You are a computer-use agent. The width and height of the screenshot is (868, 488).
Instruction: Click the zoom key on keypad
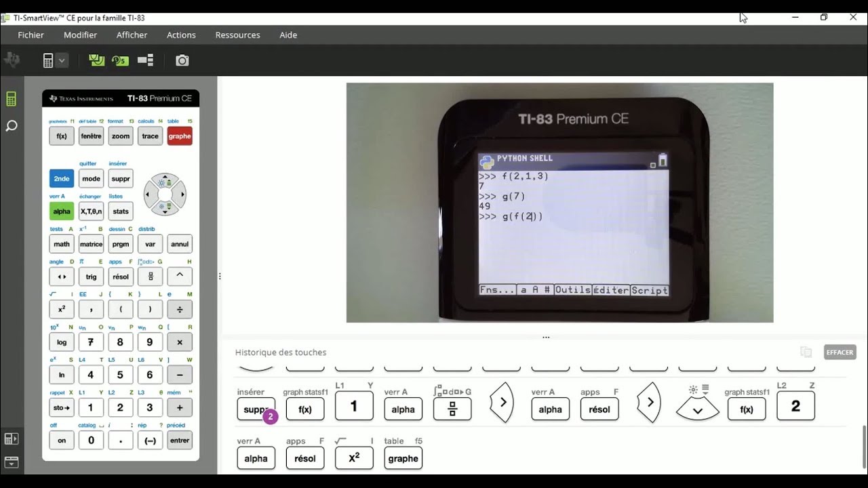click(121, 136)
